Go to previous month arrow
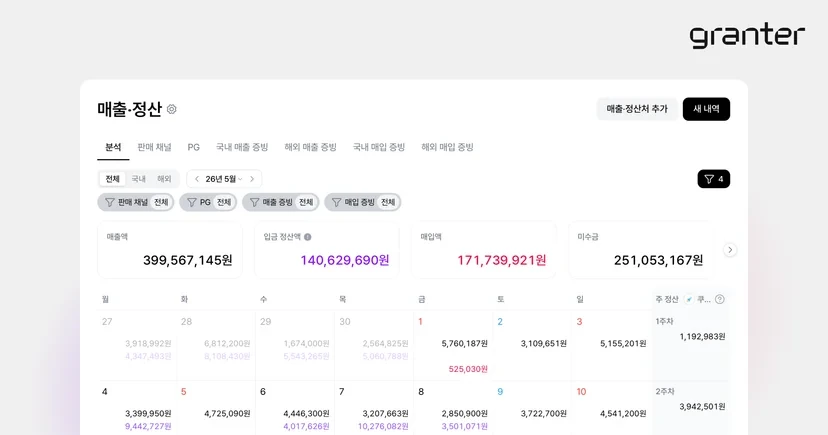Image resolution: width=828 pixels, height=435 pixels. (x=197, y=179)
